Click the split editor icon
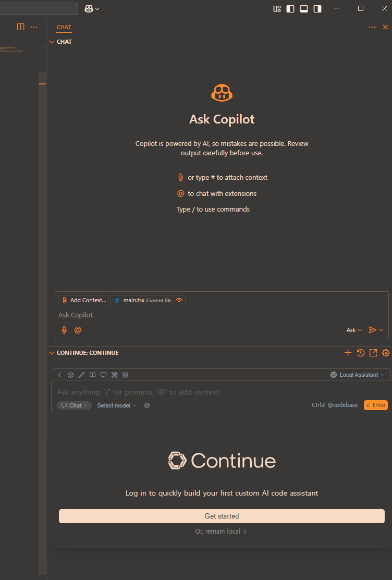This screenshot has height=580, width=392. [x=21, y=27]
